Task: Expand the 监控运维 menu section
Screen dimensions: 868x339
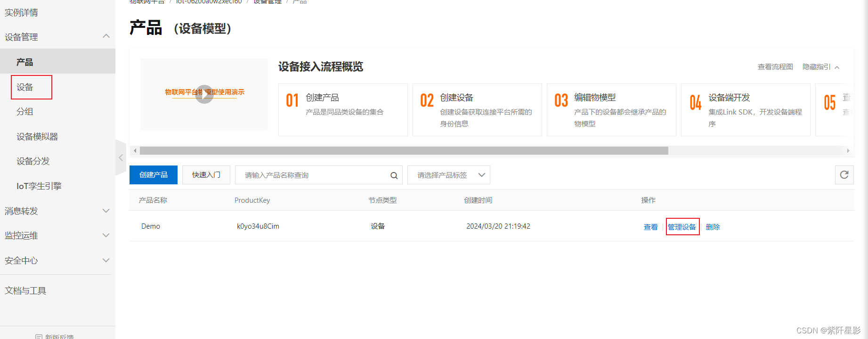Action: pos(106,235)
